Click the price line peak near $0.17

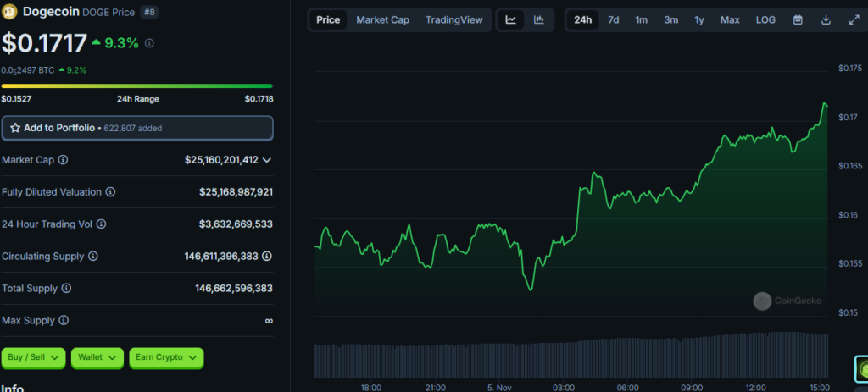pyautogui.click(x=825, y=103)
